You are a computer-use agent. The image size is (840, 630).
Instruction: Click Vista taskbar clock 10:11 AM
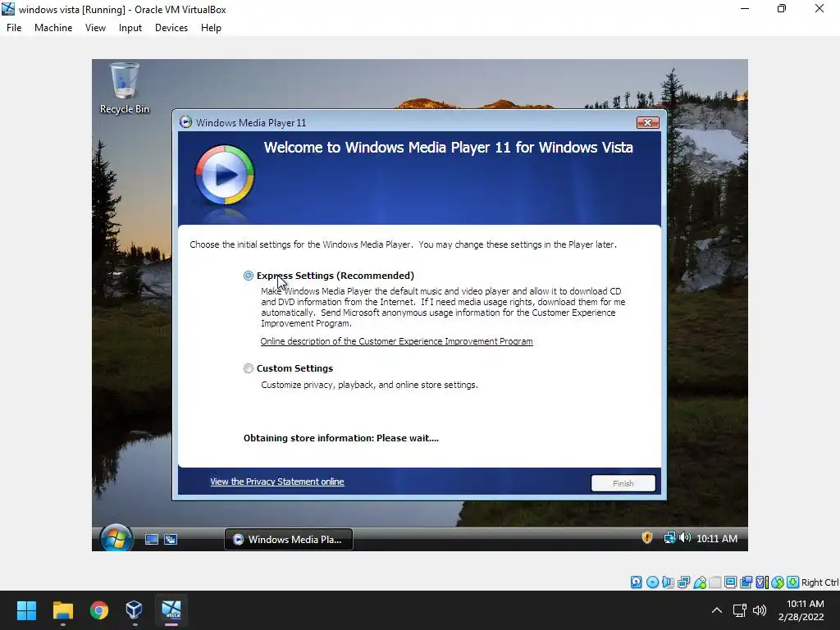(717, 538)
